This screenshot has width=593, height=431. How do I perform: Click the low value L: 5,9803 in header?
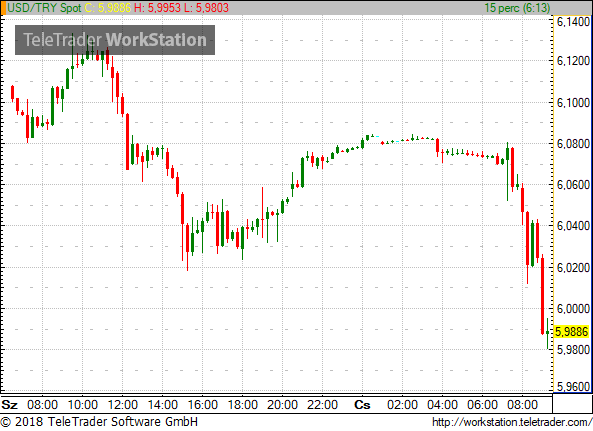[206, 8]
